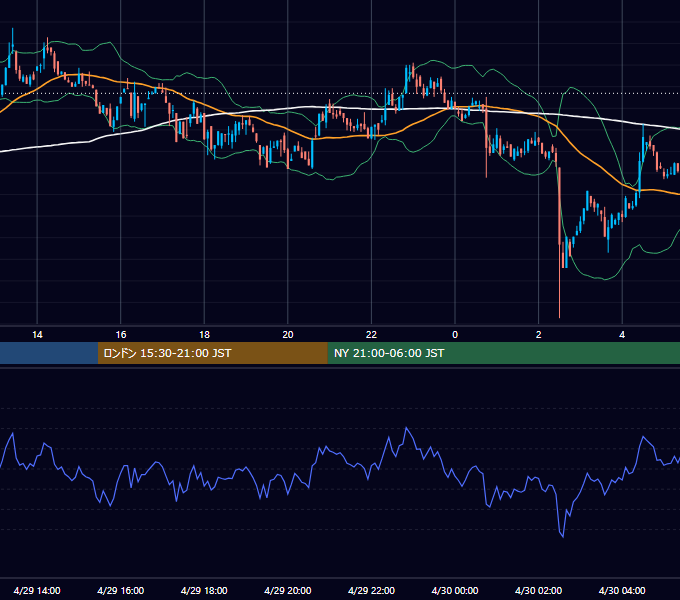This screenshot has width=680, height=600.
Task: Click the hour label 22 on price chart axis
Action: 371,335
